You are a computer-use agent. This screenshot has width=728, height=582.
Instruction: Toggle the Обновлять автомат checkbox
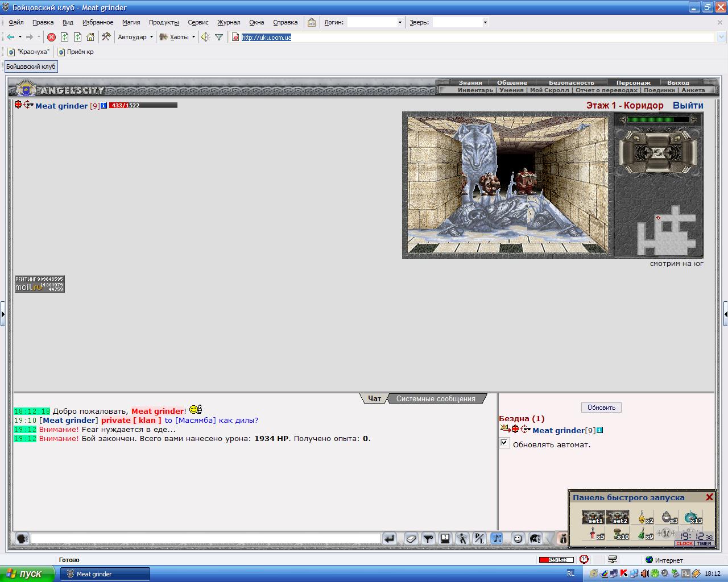pos(504,443)
